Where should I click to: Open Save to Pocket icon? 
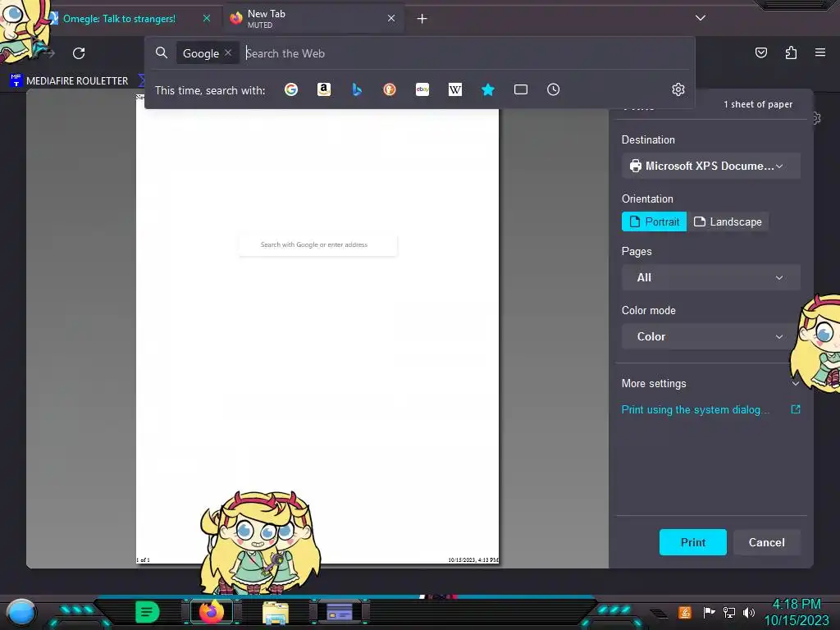coord(761,52)
